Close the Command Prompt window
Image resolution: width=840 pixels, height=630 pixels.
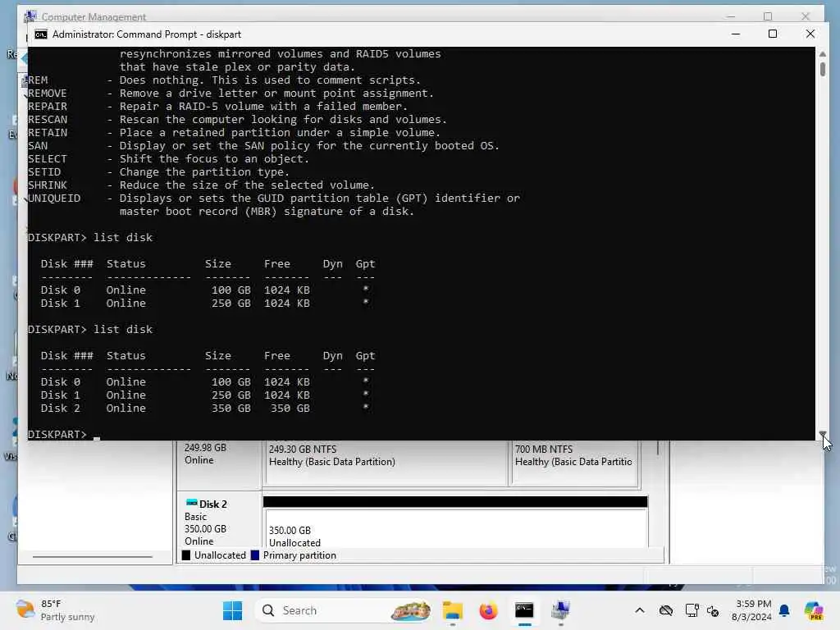(810, 34)
